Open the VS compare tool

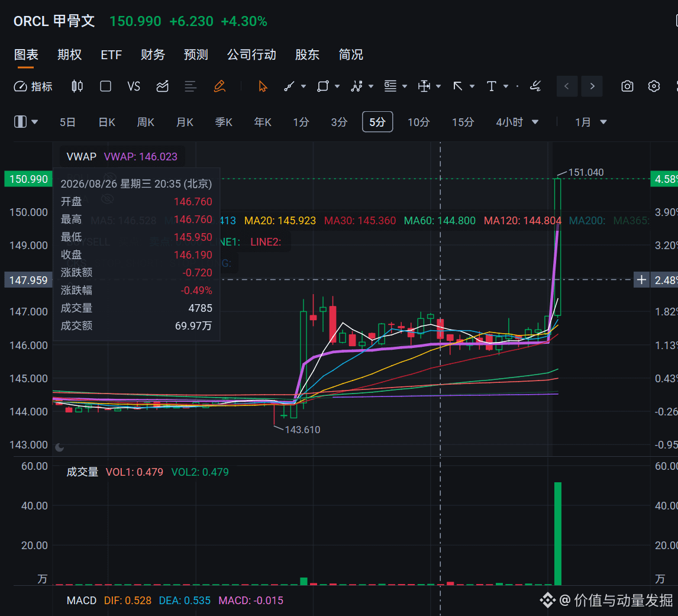coord(134,86)
